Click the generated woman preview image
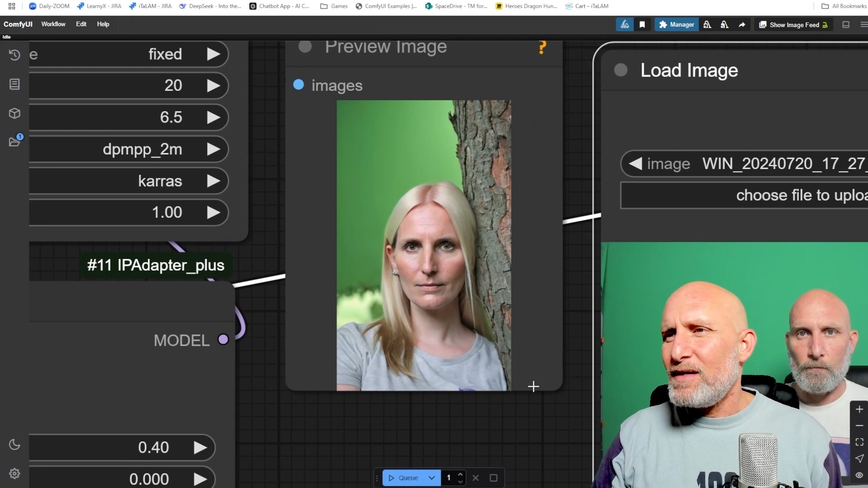868x488 pixels. (x=424, y=245)
